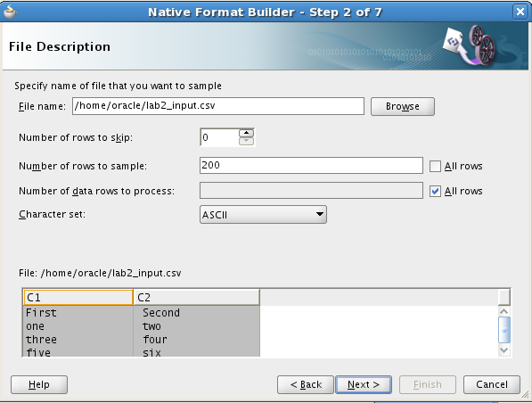Select the C1 column header
Screen dimensions: 532x403
(x=78, y=298)
